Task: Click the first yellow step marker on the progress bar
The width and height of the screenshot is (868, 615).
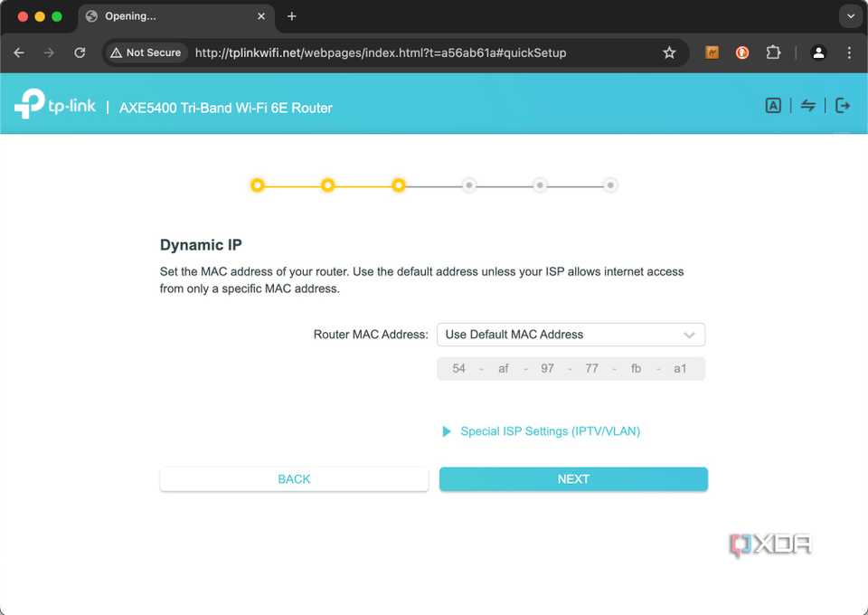Action: [257, 184]
